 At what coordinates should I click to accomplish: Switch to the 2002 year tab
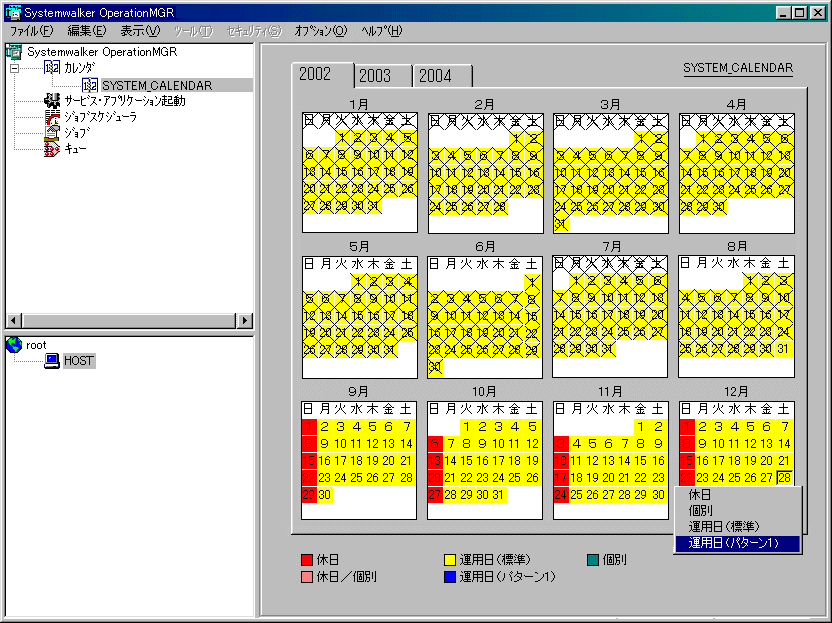[x=322, y=74]
